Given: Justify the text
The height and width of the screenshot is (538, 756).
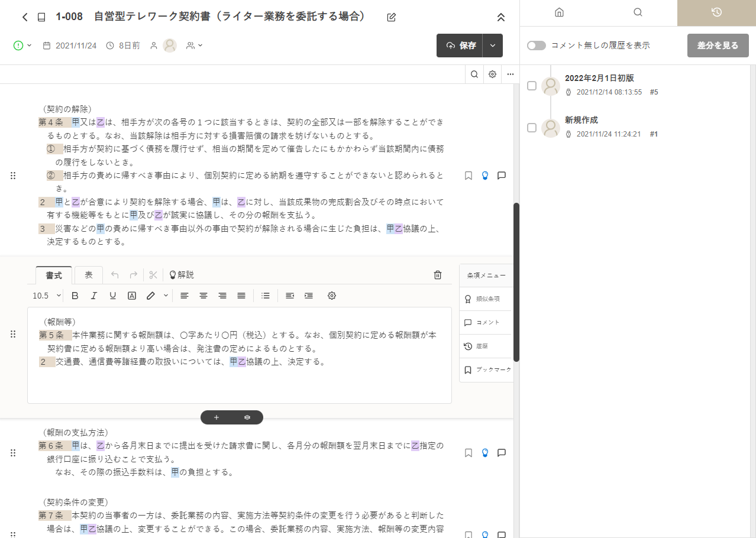Looking at the screenshot, I should pos(241,296).
